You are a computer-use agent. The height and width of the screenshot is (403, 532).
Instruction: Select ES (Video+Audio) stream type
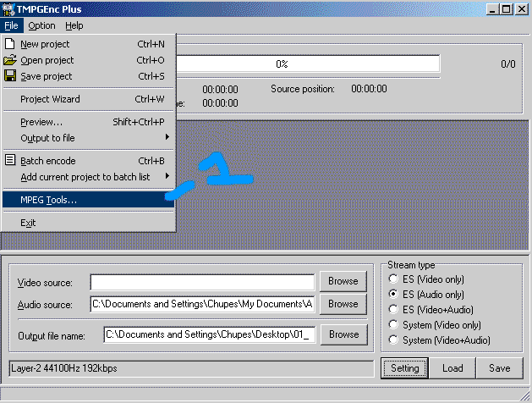(393, 309)
